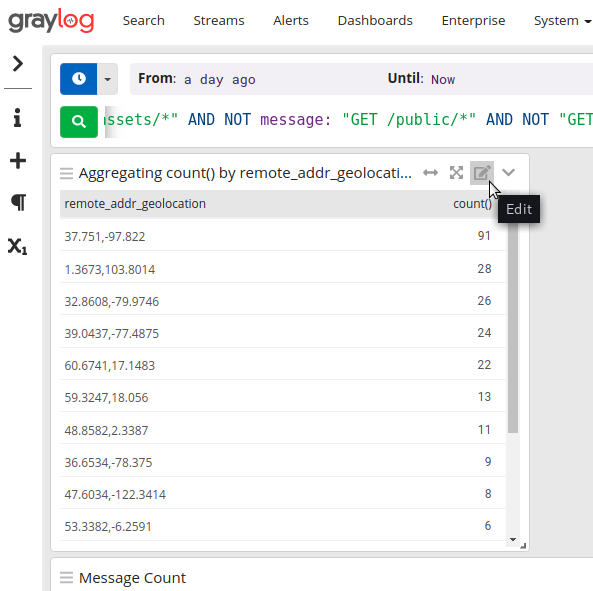Open the Dashboards menu item
The image size is (593, 591).
(x=375, y=20)
